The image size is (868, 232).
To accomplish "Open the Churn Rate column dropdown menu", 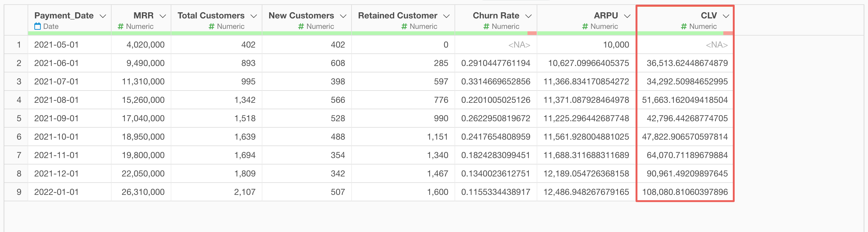I will (x=528, y=16).
